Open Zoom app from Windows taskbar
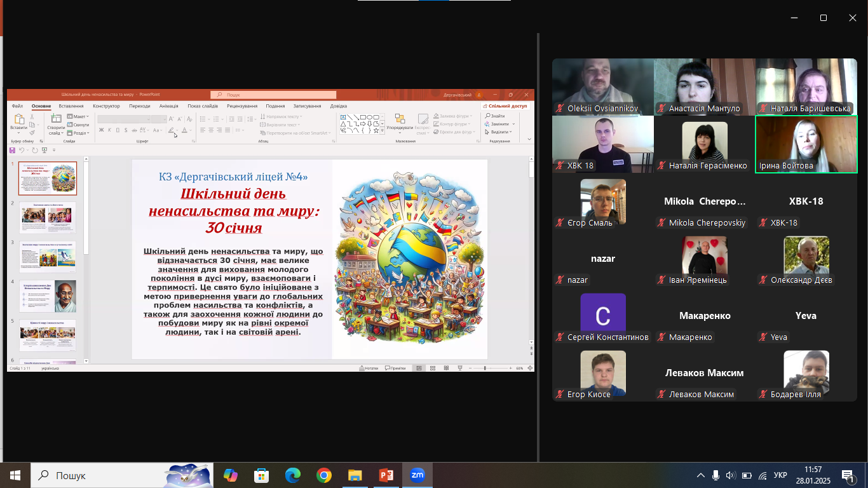Screen dimensions: 868x488 point(417,475)
